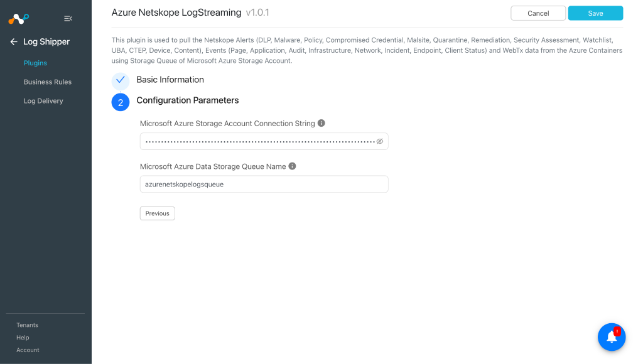Open Business Rules in sidebar
643x364 pixels.
pos(48,82)
